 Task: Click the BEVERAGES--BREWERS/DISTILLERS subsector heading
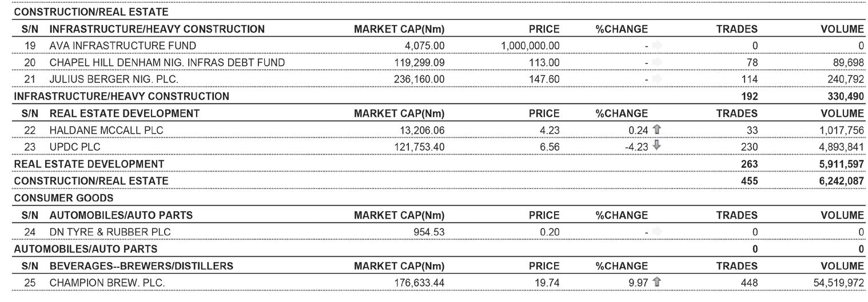[x=141, y=266]
